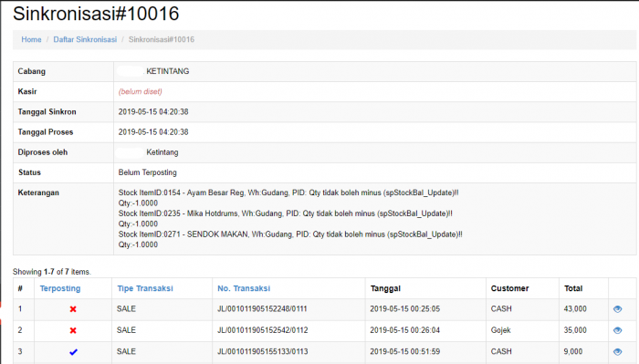Screen dimensions: 639x364
Task: Click the Total column header
Action: [573, 288]
